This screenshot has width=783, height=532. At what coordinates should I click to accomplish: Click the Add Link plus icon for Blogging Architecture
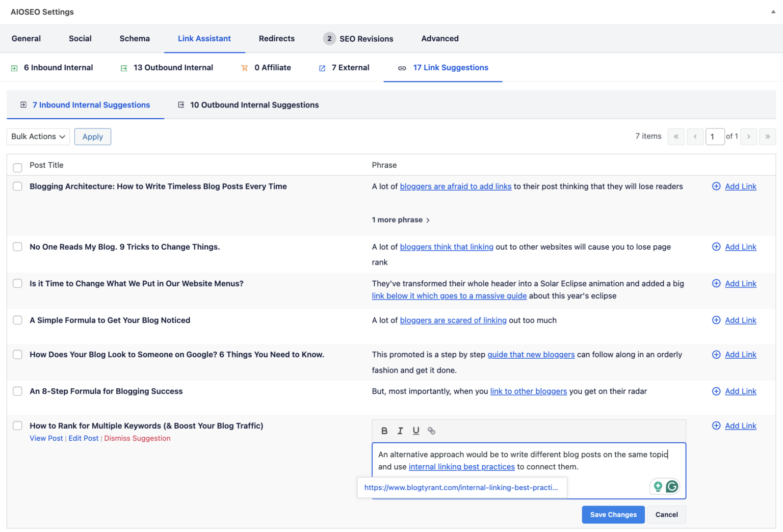click(716, 186)
